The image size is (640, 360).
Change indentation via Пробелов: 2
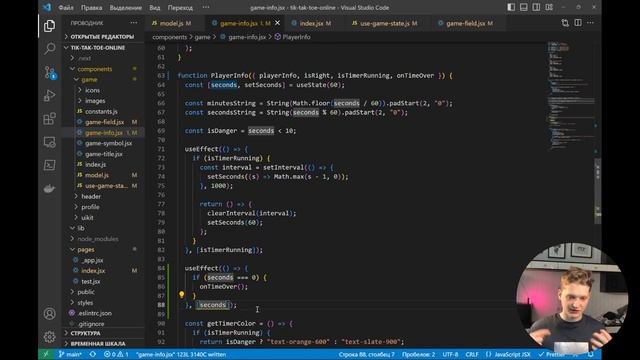418,354
